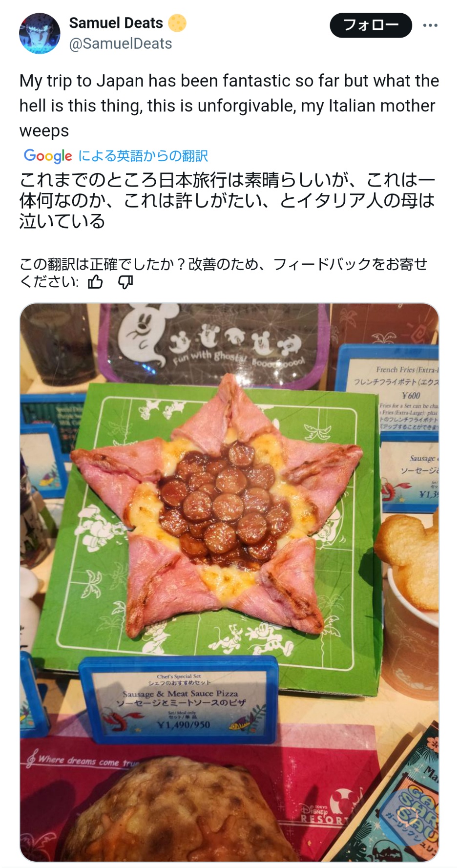Open the three-dot more options menu
Screen dimensions: 459x868
(x=430, y=25)
